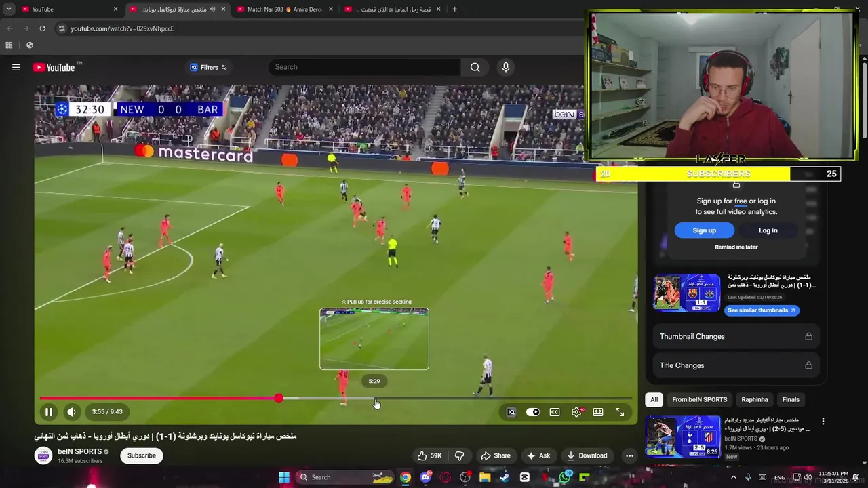
Task: Mute the video volume
Action: click(71, 411)
